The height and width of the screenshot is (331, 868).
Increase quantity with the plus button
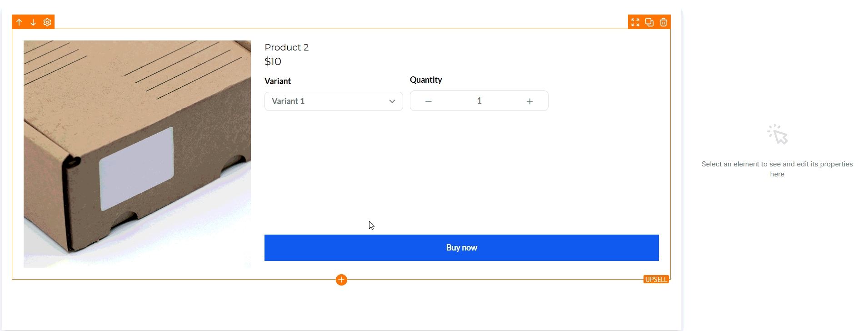pos(530,101)
